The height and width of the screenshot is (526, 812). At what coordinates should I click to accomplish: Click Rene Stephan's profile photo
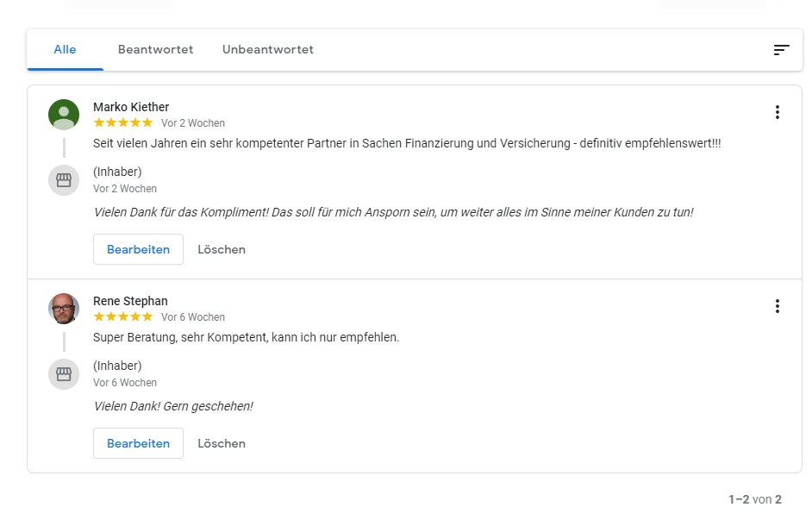click(x=64, y=309)
